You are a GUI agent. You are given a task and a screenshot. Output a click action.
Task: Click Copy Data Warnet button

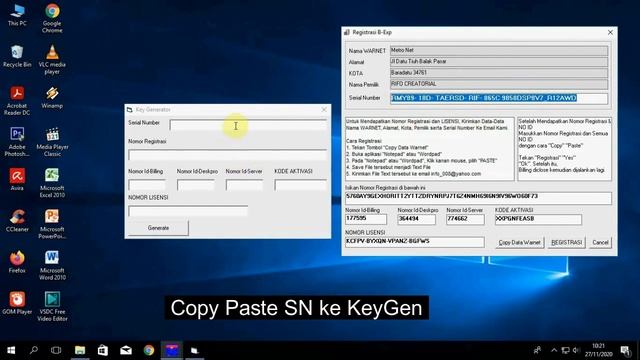[x=519, y=242]
